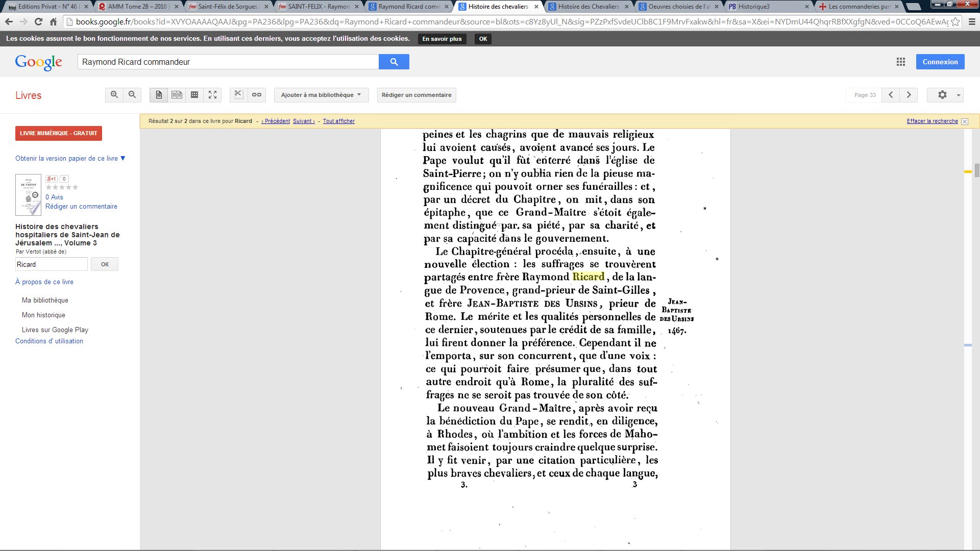Open the Google apps grid

pos(901,62)
